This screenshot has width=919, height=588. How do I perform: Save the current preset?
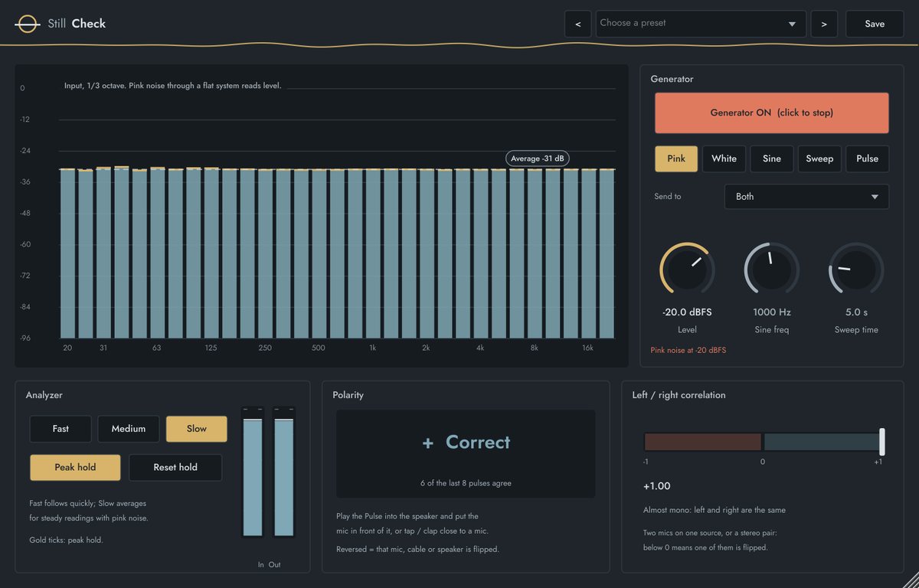pos(875,24)
